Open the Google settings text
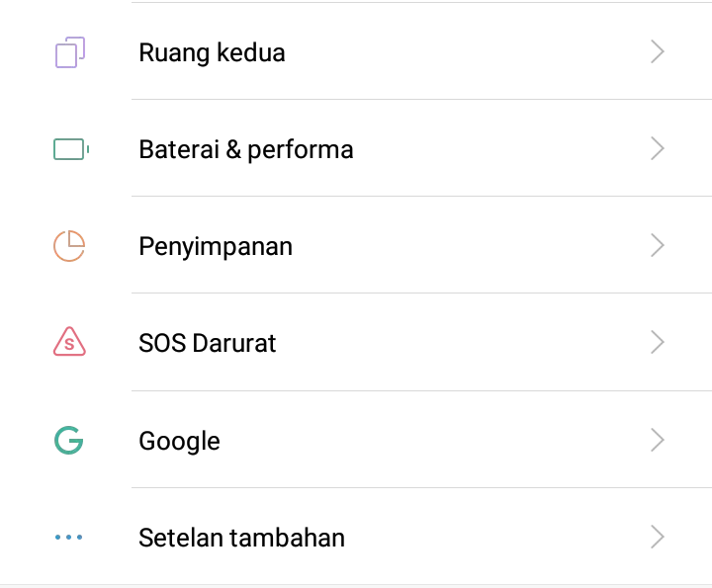 (179, 441)
